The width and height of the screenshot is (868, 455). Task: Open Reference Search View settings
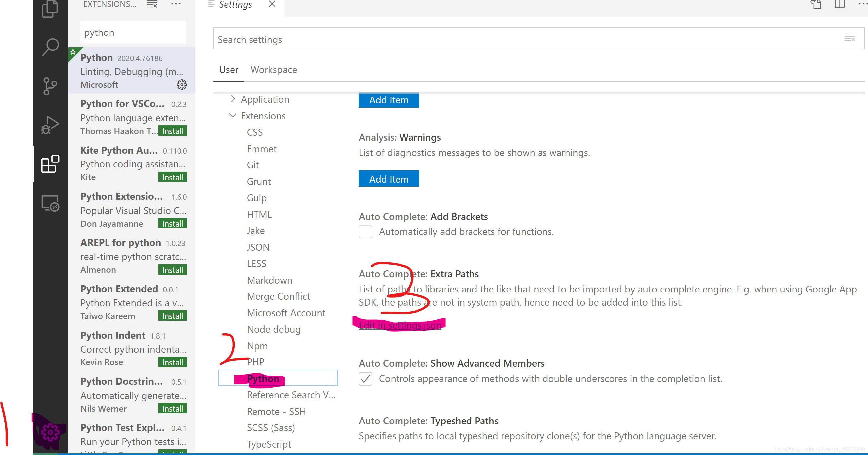point(291,395)
